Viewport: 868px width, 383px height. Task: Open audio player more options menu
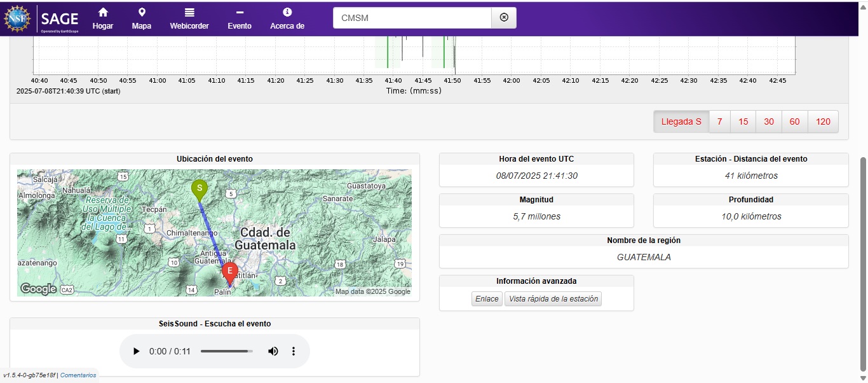point(294,351)
